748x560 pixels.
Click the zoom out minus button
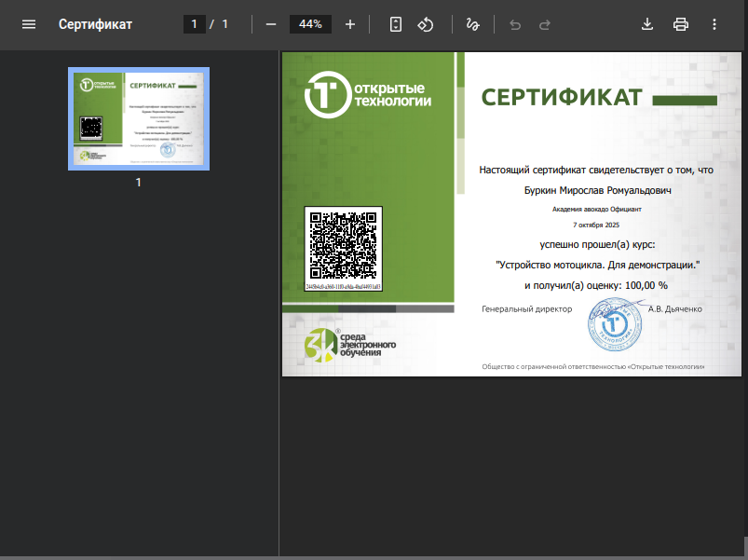(271, 24)
